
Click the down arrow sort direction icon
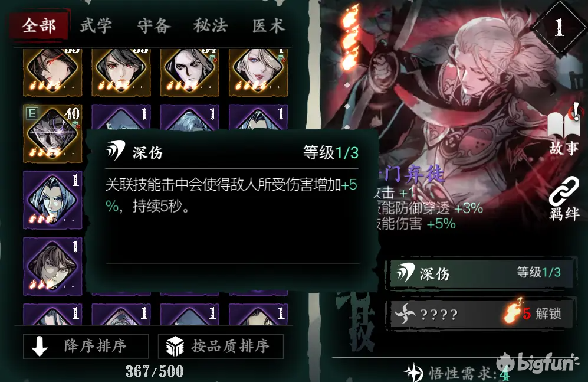(x=40, y=345)
